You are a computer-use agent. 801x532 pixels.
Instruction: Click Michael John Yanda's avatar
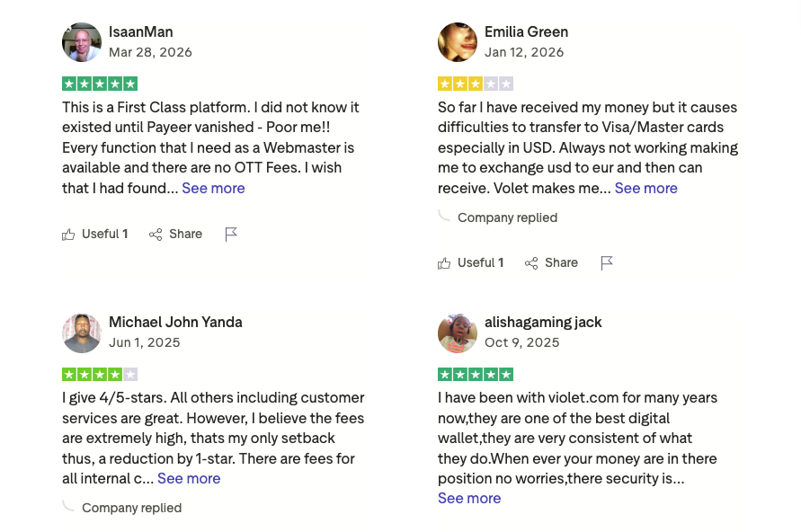(x=82, y=332)
